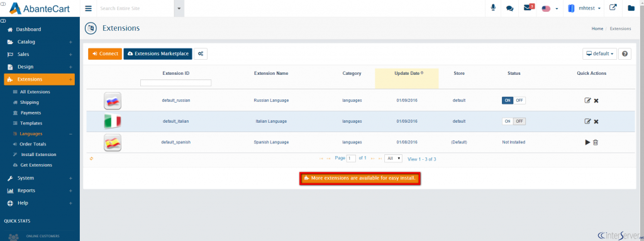
Task: Sort by Category column header
Action: (x=352, y=73)
